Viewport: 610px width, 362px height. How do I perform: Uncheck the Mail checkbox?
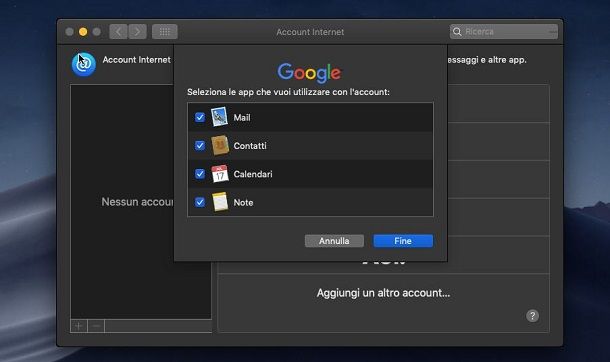[200, 117]
